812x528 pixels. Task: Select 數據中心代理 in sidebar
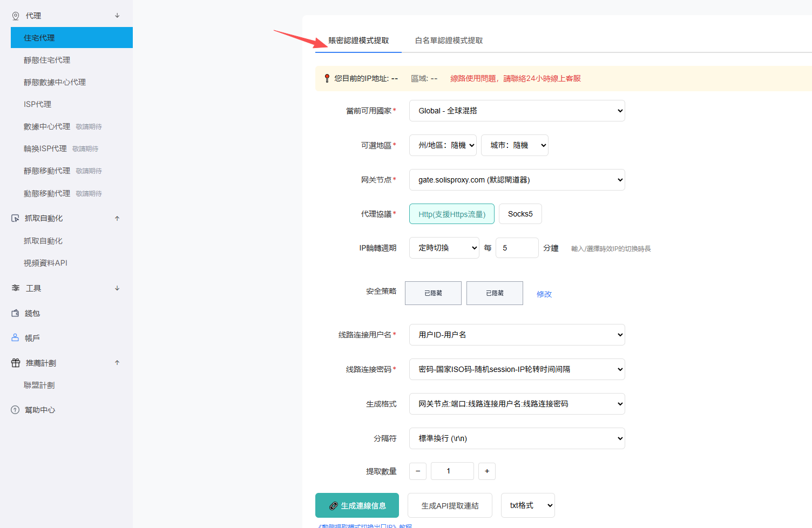pos(47,126)
